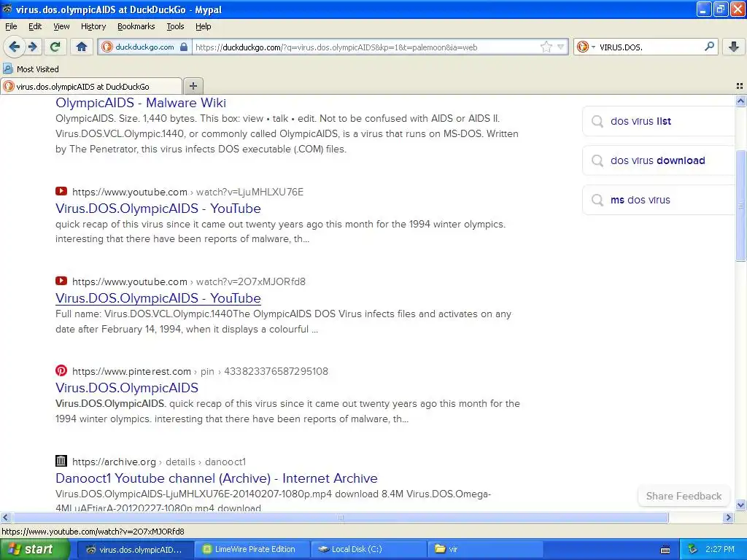Screen dimensions: 747x560
Task: Click the tab groups icon at tab bar end
Action: [740, 86]
